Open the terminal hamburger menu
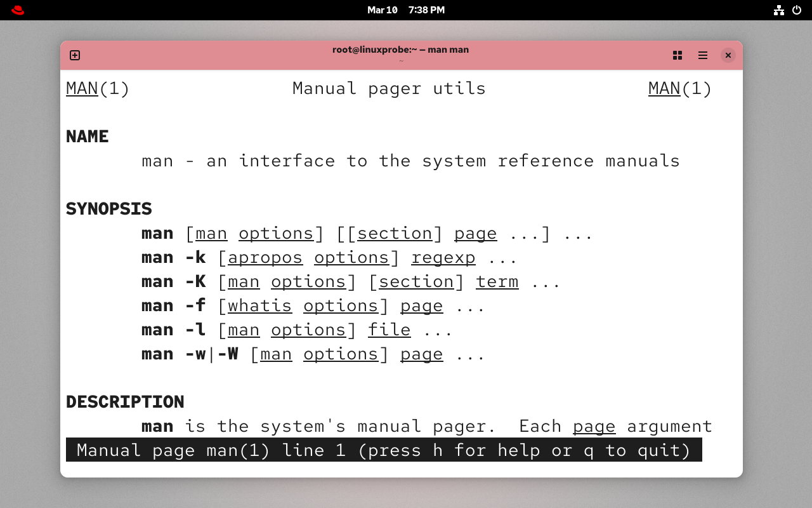The height and width of the screenshot is (508, 812). 703,55
